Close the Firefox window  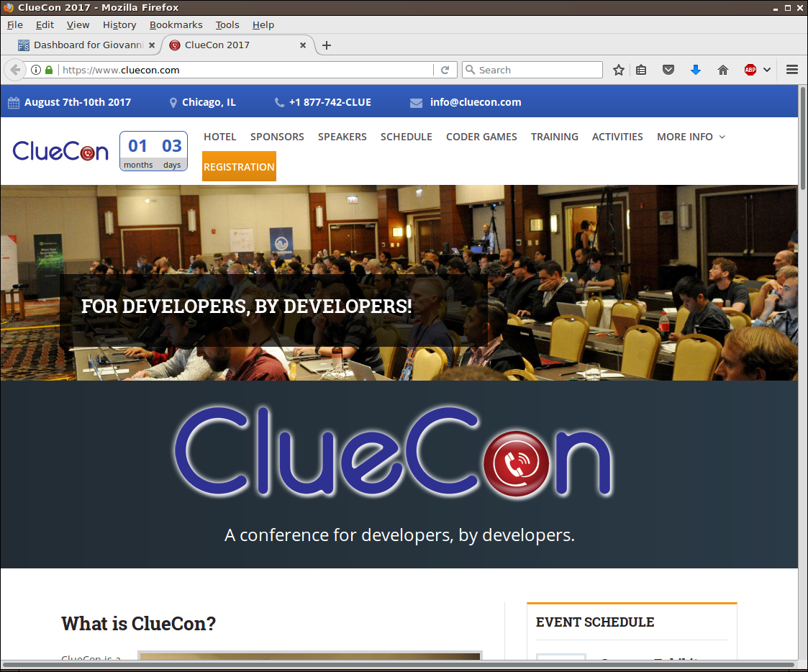pos(800,8)
